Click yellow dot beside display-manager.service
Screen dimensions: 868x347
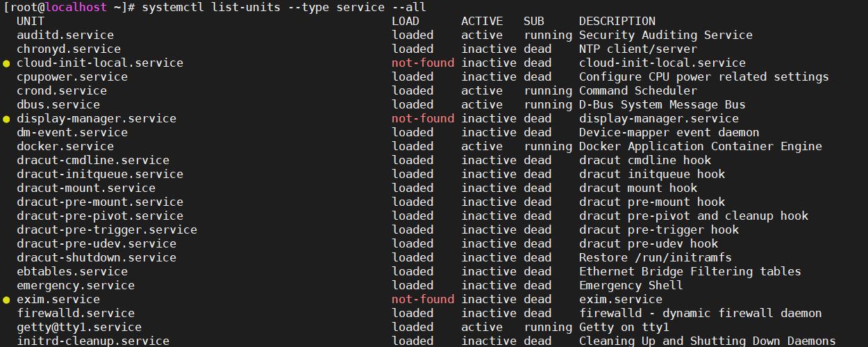click(7, 119)
